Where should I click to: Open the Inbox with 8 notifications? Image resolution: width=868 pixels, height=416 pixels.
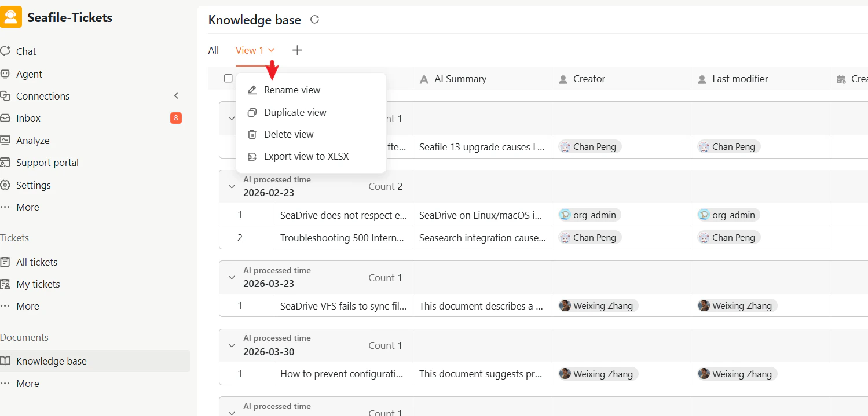28,118
